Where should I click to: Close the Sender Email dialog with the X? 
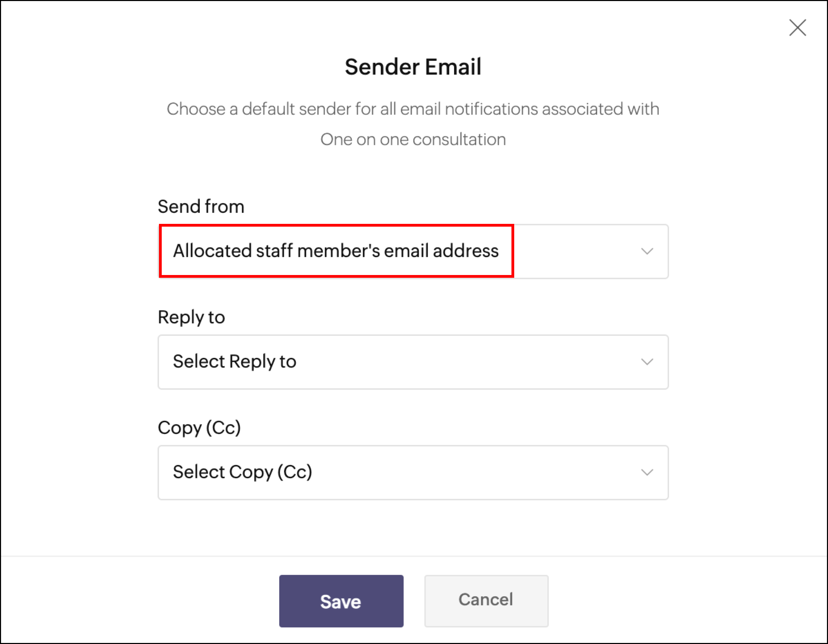(x=797, y=28)
